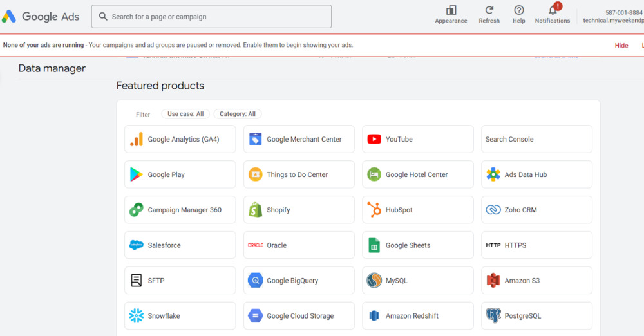Click the Amazon S3 icon
Viewport: 644px width, 336px height.
[493, 281]
